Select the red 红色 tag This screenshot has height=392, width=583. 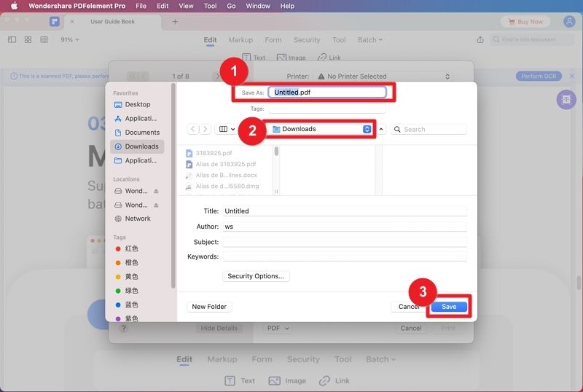click(x=127, y=248)
